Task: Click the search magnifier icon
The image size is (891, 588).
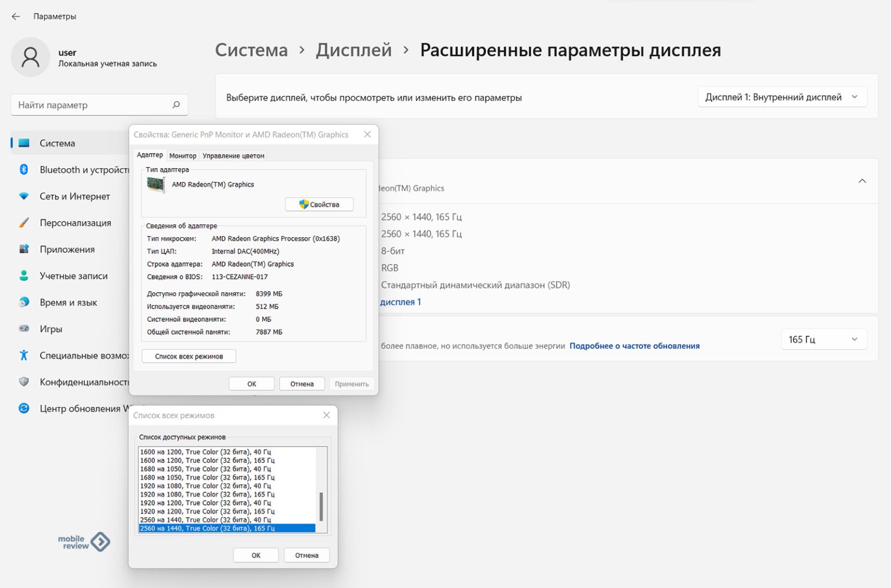Action: pos(176,105)
